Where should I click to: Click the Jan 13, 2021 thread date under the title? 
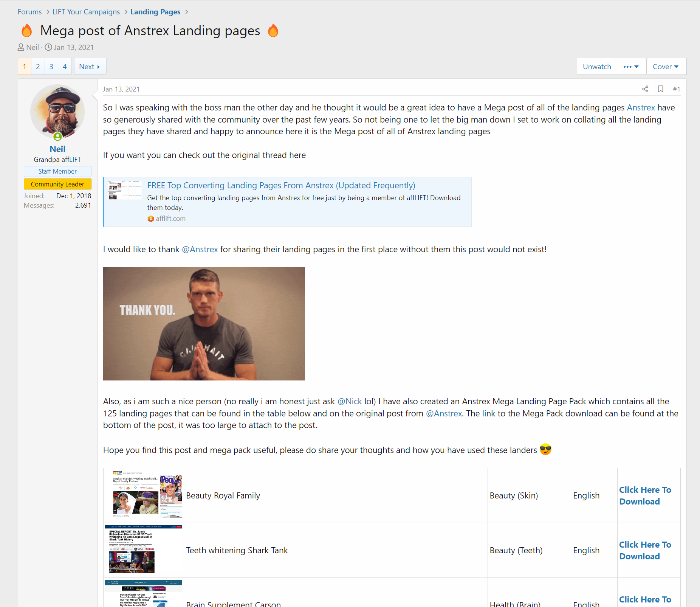tap(74, 47)
